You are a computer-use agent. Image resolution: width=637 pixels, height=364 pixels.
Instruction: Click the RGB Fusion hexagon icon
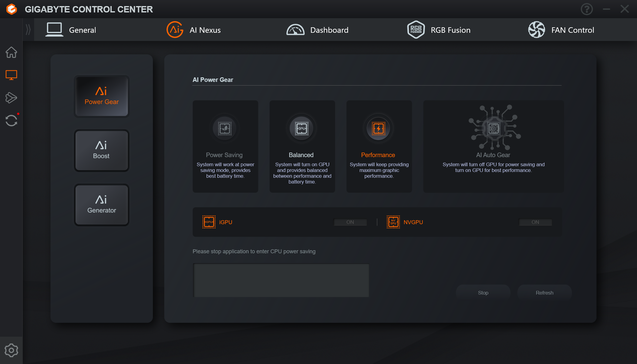point(416,30)
